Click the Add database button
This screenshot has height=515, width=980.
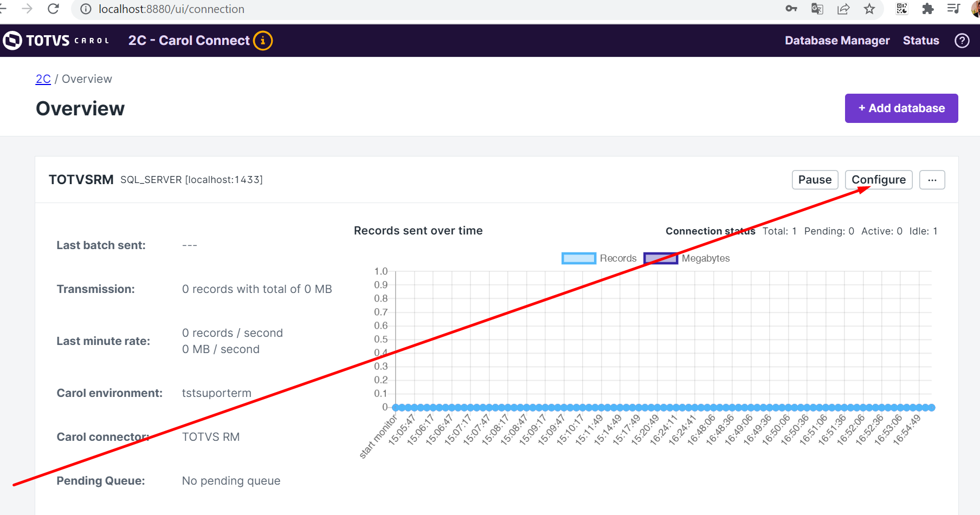901,108
